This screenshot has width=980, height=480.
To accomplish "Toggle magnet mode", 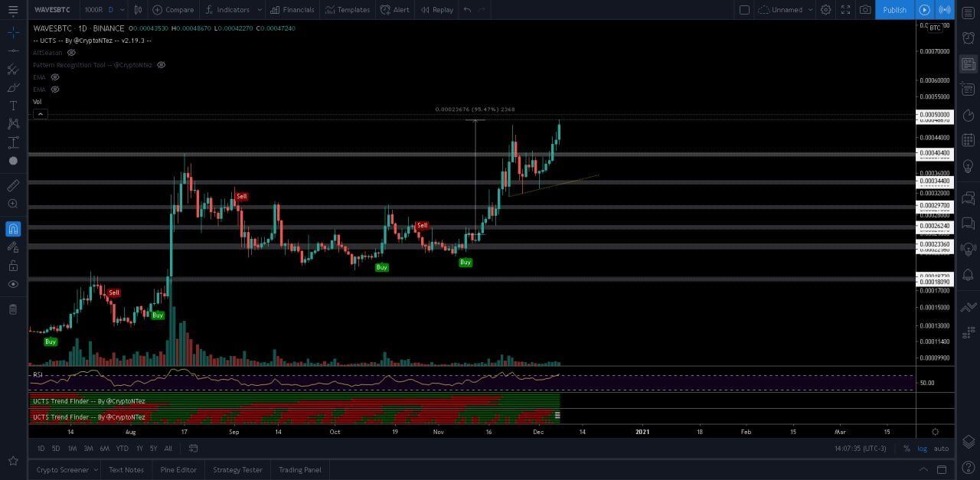I will 13,229.
